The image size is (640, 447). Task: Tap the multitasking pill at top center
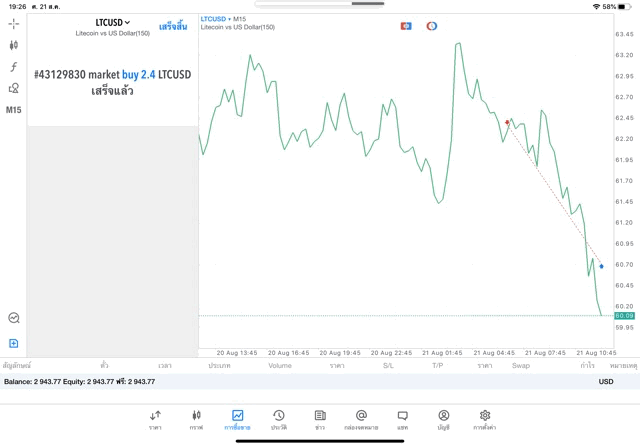(x=319, y=4)
